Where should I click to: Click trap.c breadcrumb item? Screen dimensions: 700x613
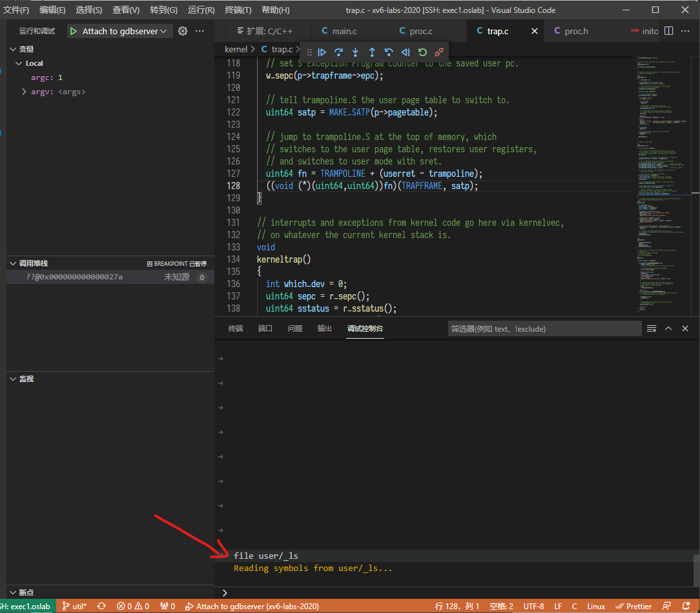pos(277,49)
